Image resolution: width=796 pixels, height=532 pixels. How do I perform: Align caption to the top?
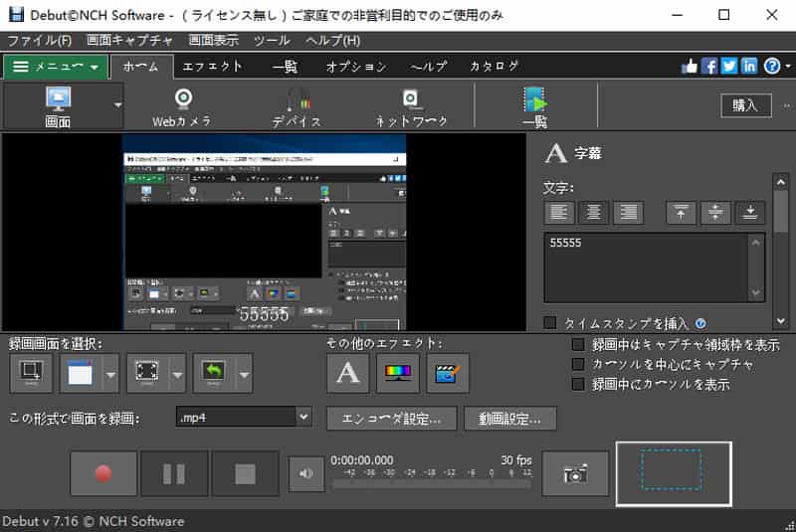pyautogui.click(x=681, y=212)
